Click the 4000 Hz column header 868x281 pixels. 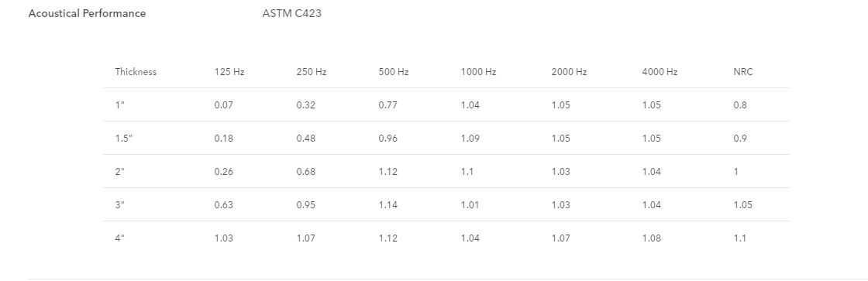[660, 72]
